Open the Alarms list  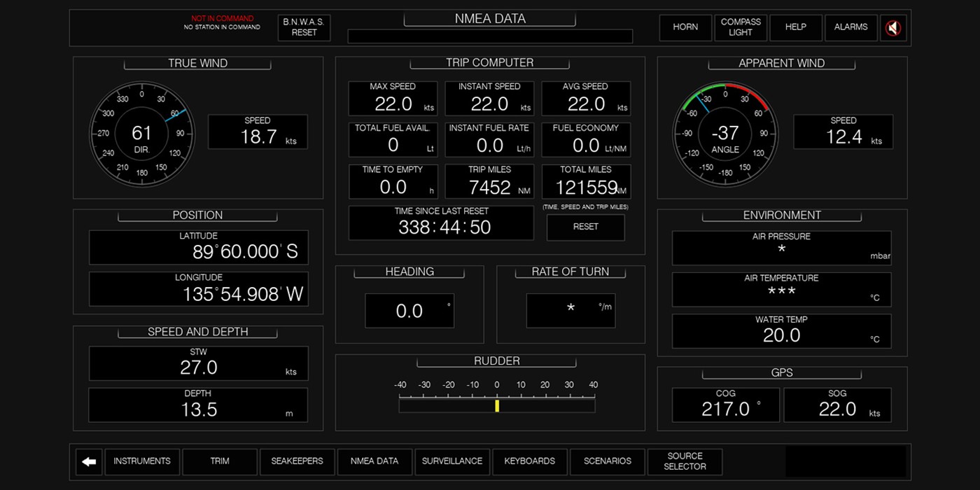tap(850, 27)
